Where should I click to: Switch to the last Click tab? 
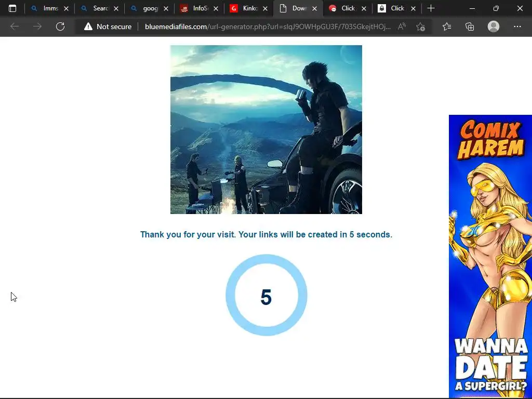[x=397, y=8]
